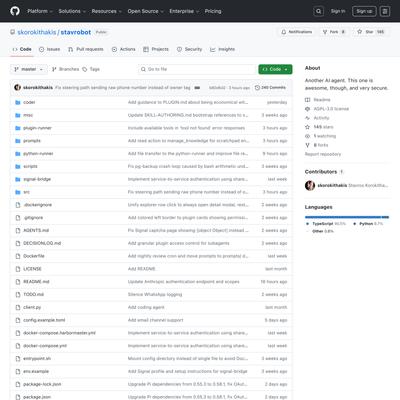Image resolution: width=400 pixels, height=400 pixels.
Task: Open the skorokithakis owner profile link
Action: pos(37,32)
